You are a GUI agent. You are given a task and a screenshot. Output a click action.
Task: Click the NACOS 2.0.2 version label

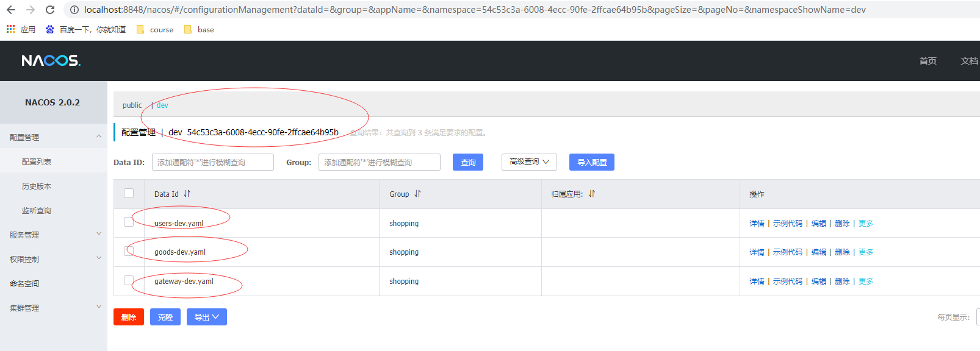tap(52, 102)
